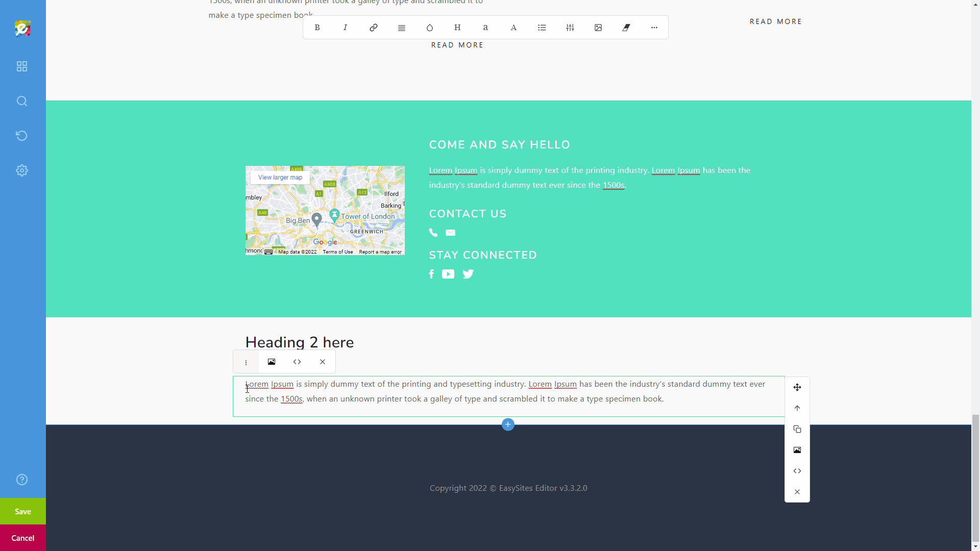Open the YouTube social icon
This screenshot has width=980, height=551.
point(448,274)
